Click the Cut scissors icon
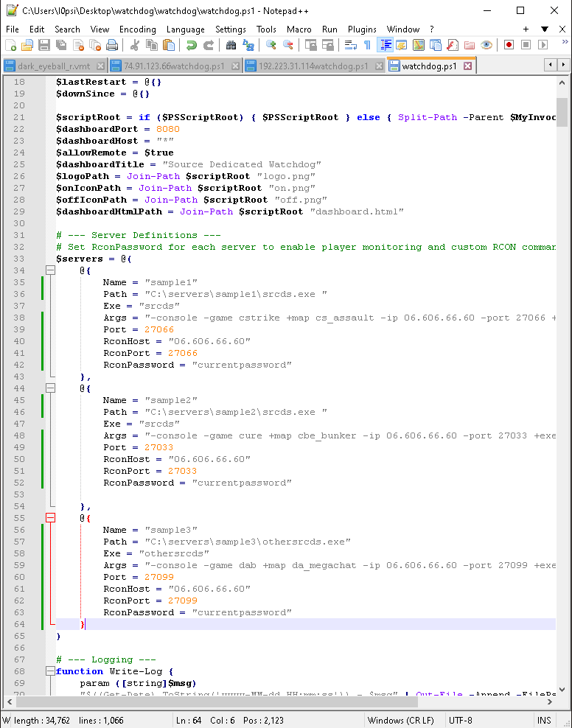 coord(134,45)
